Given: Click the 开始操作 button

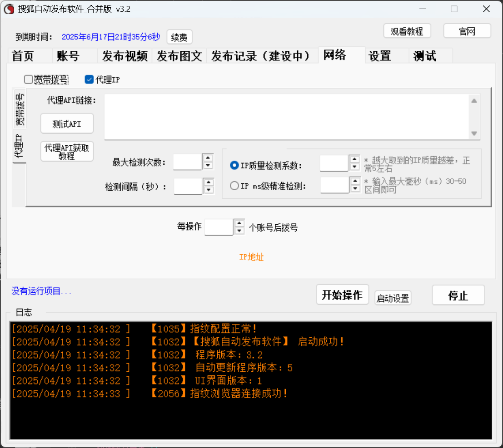Looking at the screenshot, I should 342,295.
